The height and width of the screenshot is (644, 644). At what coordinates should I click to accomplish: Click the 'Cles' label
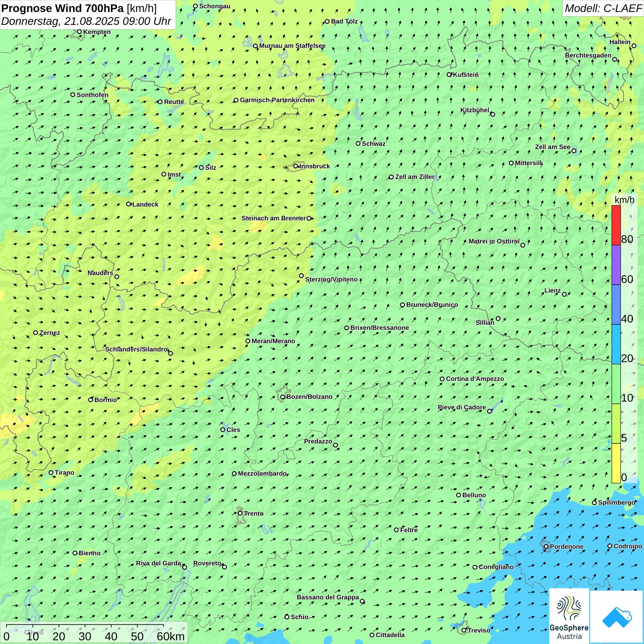point(233,430)
